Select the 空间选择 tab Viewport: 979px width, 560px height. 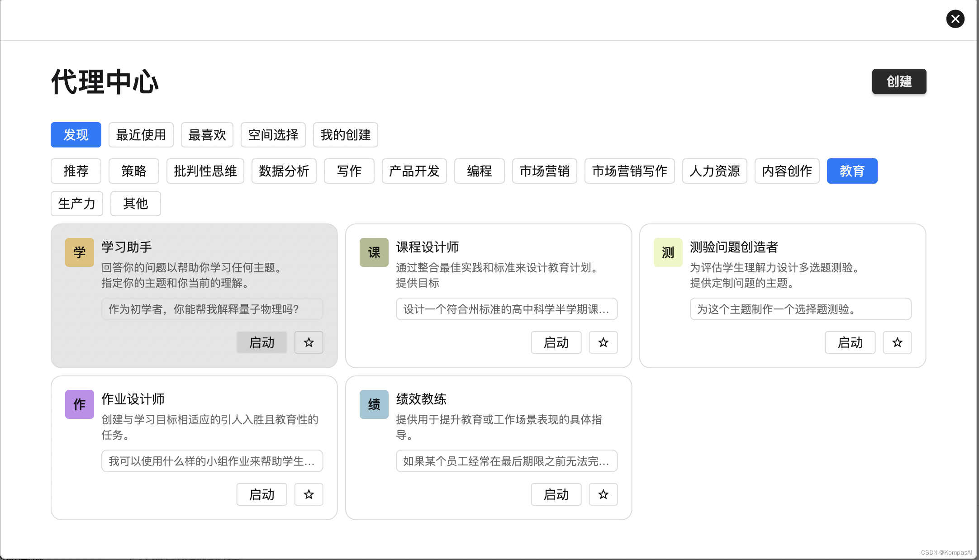coord(273,135)
